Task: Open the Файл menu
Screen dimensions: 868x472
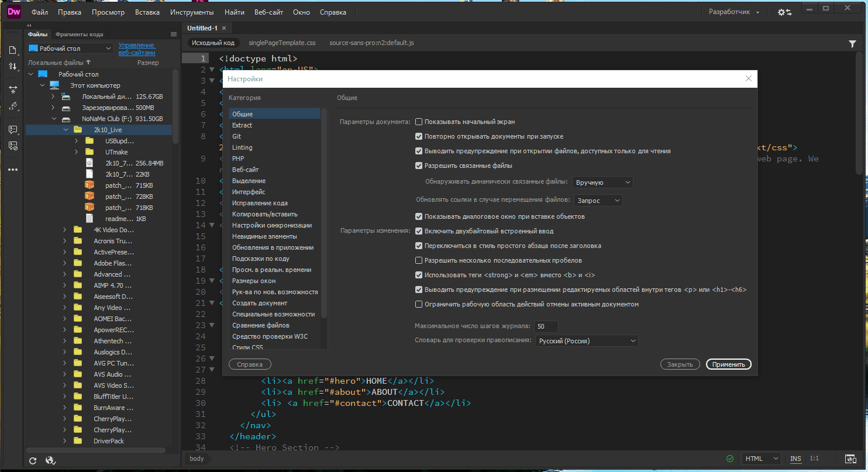Action: tap(40, 12)
